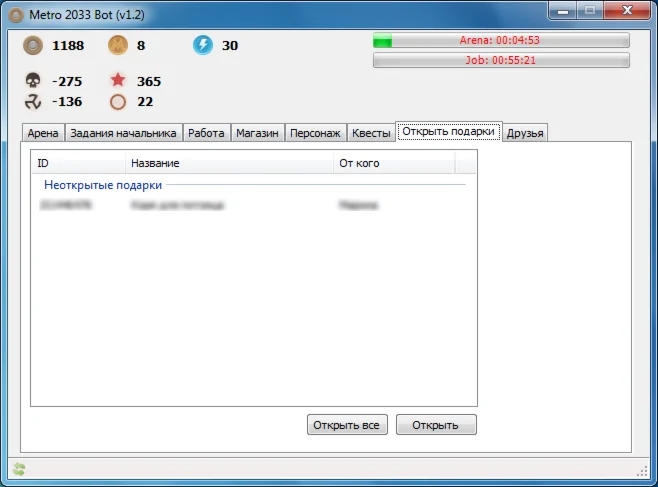Screen dimensions: 658x487
Task: Click the skull icon beside -275
Action: (x=33, y=80)
